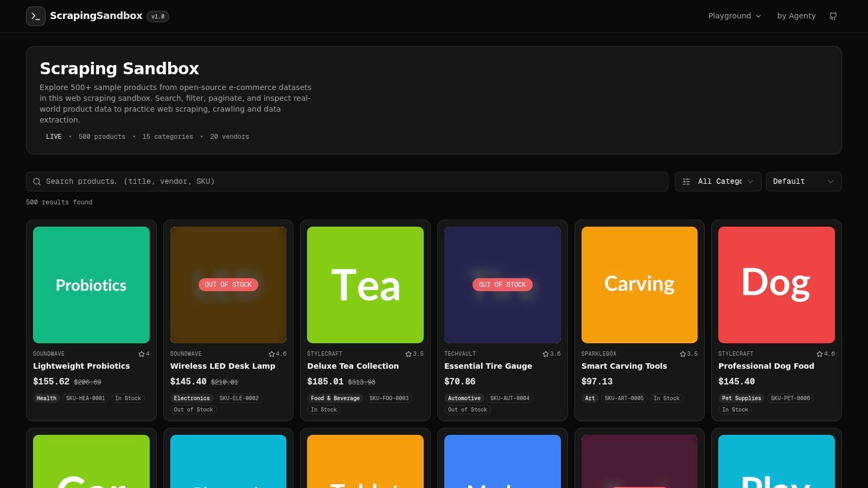
Task: Open the Lightweight Probiotics product title
Action: point(81,366)
